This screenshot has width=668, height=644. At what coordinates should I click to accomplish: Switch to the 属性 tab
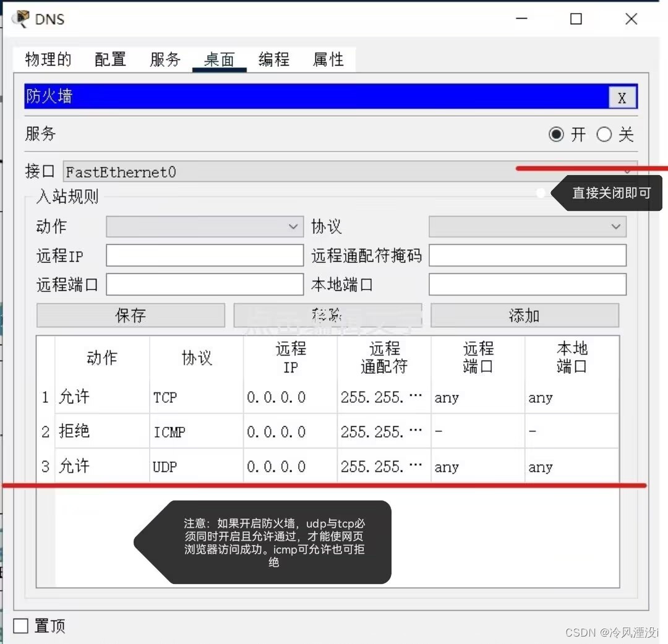coord(328,59)
